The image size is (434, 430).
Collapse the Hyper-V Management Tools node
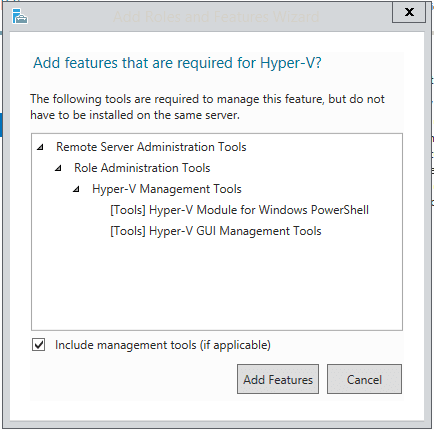(x=76, y=189)
